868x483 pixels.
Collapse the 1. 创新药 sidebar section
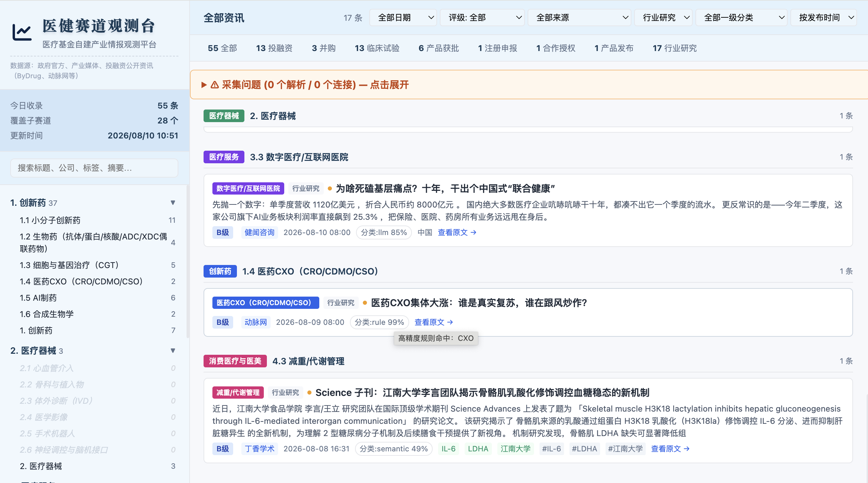point(173,203)
